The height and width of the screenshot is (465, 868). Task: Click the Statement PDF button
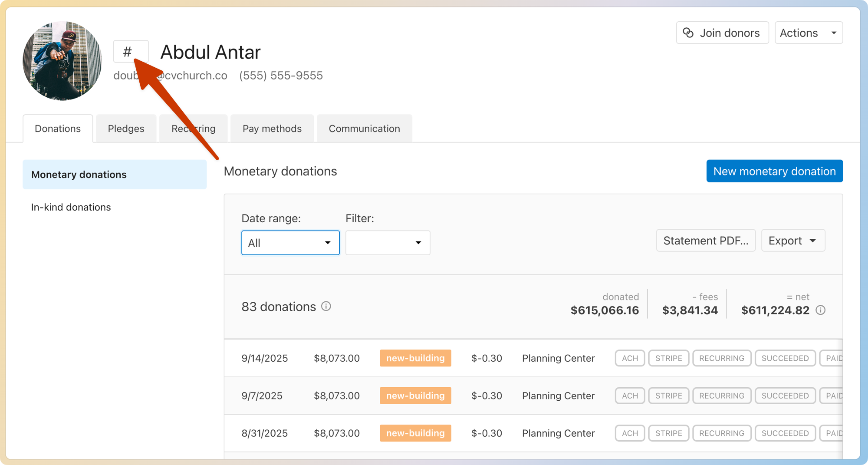click(x=706, y=241)
